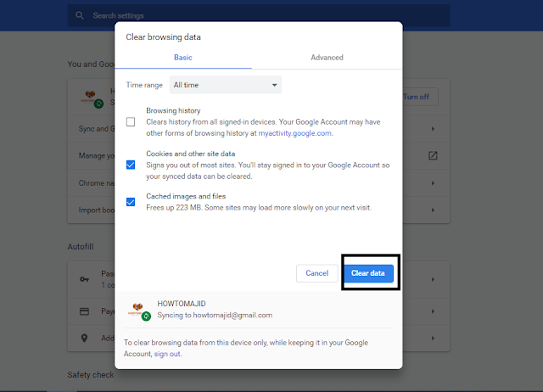
Task: Click the HOWTOMAJID account name
Action: 182,304
